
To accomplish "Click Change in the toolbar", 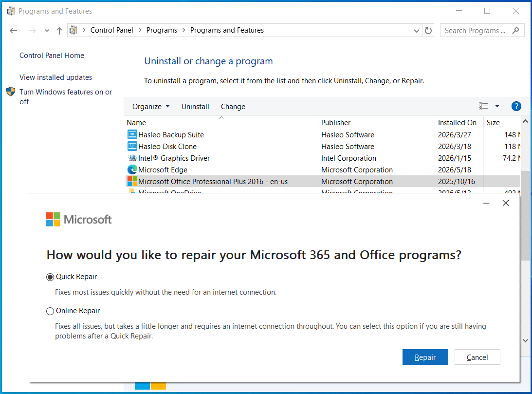I will (233, 107).
